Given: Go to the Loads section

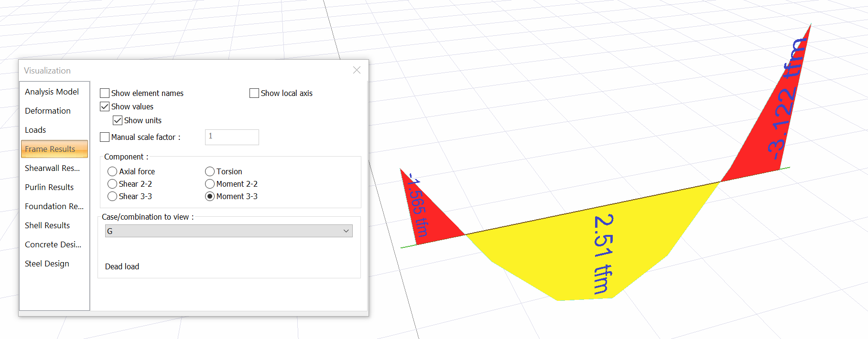Looking at the screenshot, I should (x=35, y=130).
